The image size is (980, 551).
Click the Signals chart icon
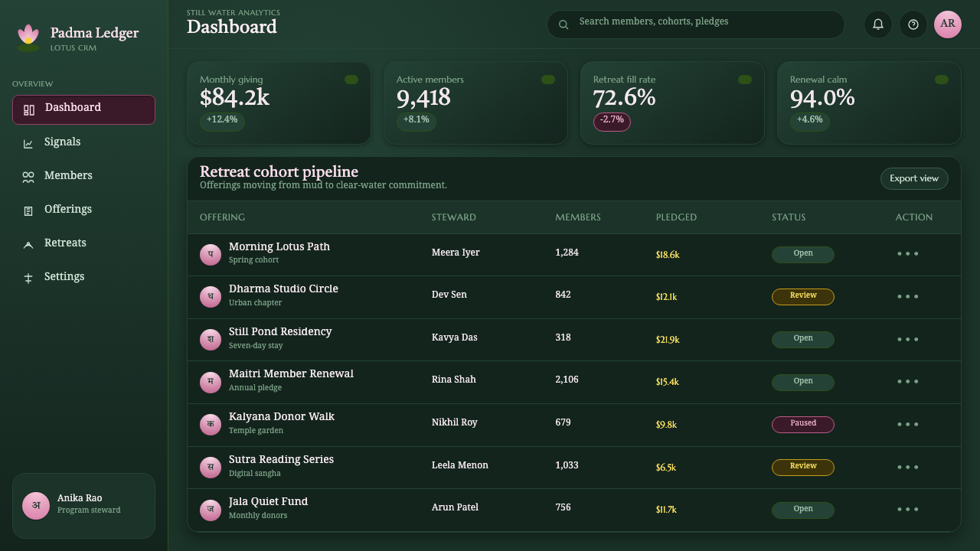click(28, 144)
